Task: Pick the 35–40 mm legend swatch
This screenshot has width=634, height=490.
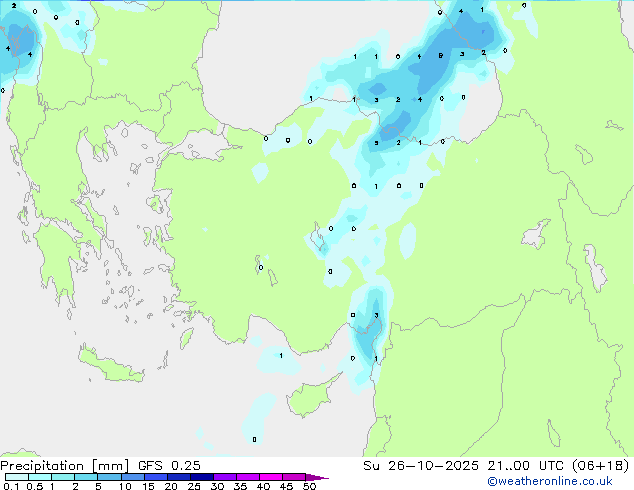Action: click(248, 477)
